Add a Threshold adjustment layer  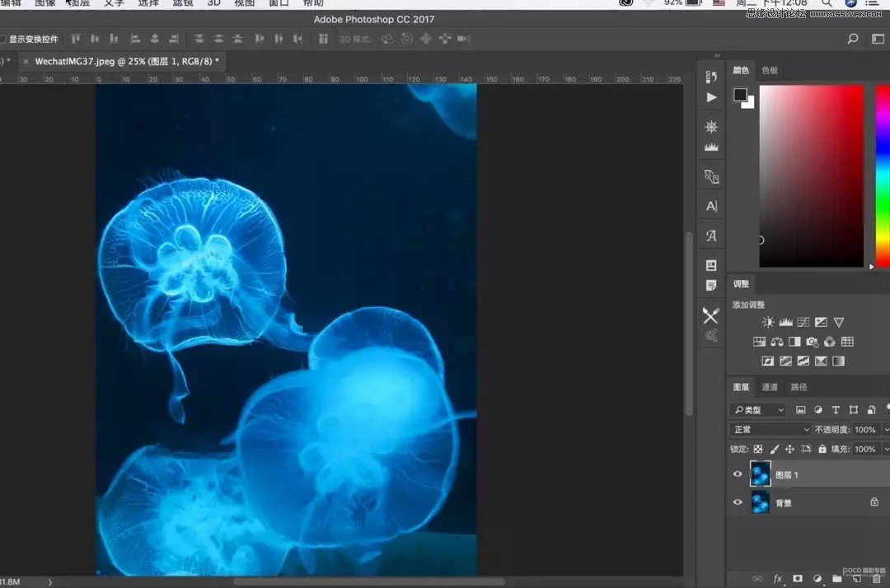point(803,361)
